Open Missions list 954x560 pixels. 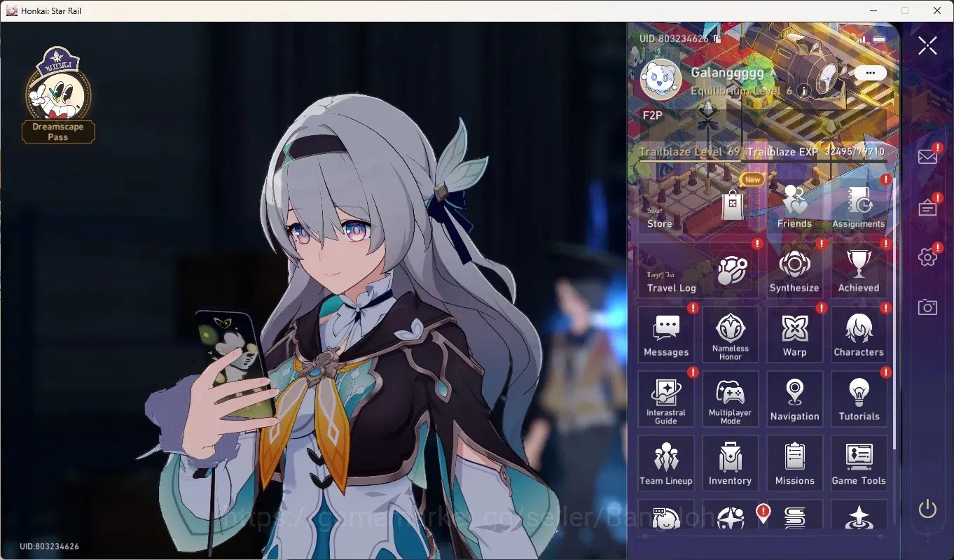pyautogui.click(x=794, y=463)
